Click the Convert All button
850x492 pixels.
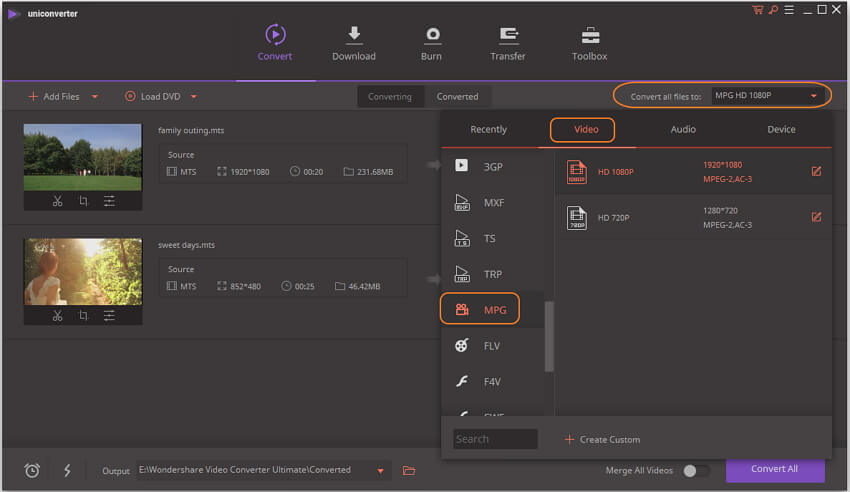pyautogui.click(x=775, y=469)
